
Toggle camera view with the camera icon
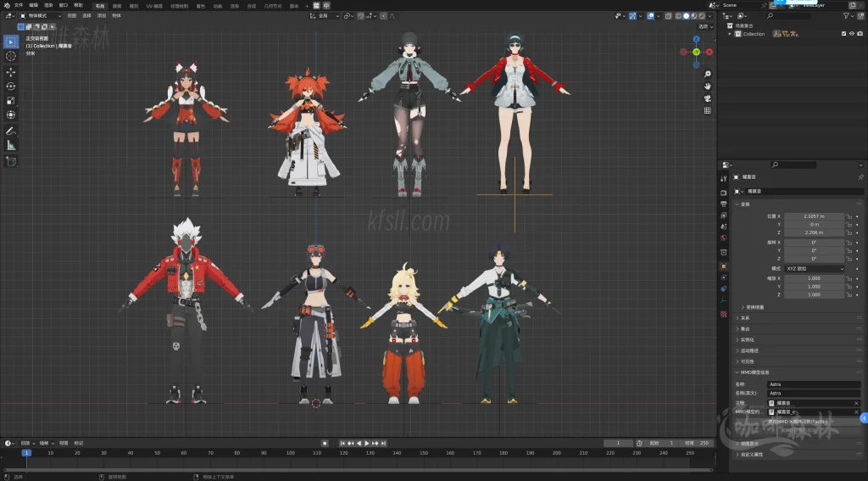click(708, 98)
